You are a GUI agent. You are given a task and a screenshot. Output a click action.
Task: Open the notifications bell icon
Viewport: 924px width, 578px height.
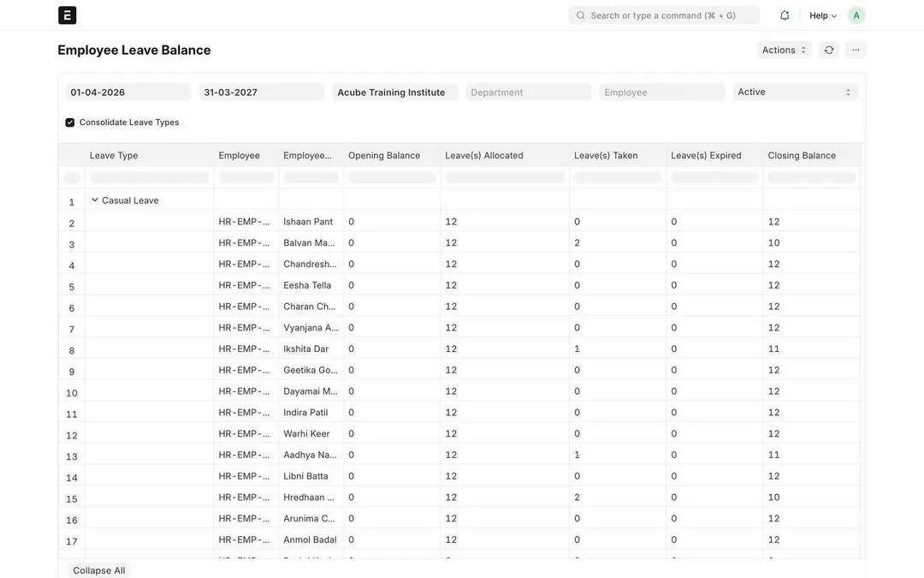click(785, 15)
